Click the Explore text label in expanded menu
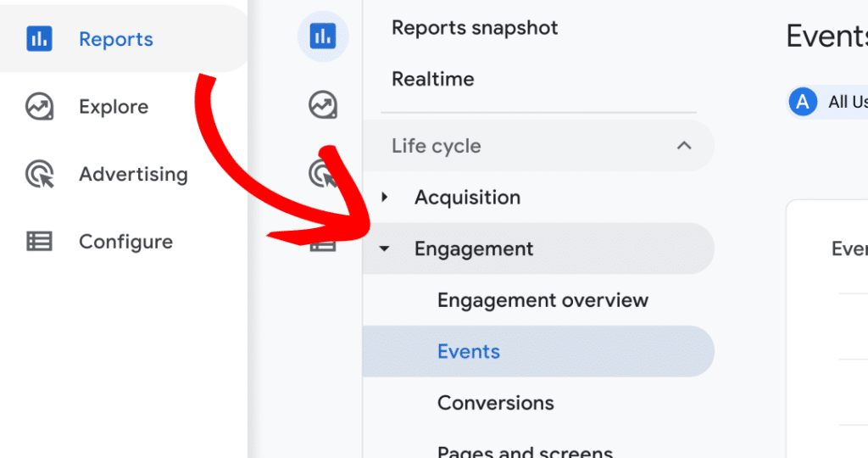Viewport: 868px width, 458px height. pos(114,107)
